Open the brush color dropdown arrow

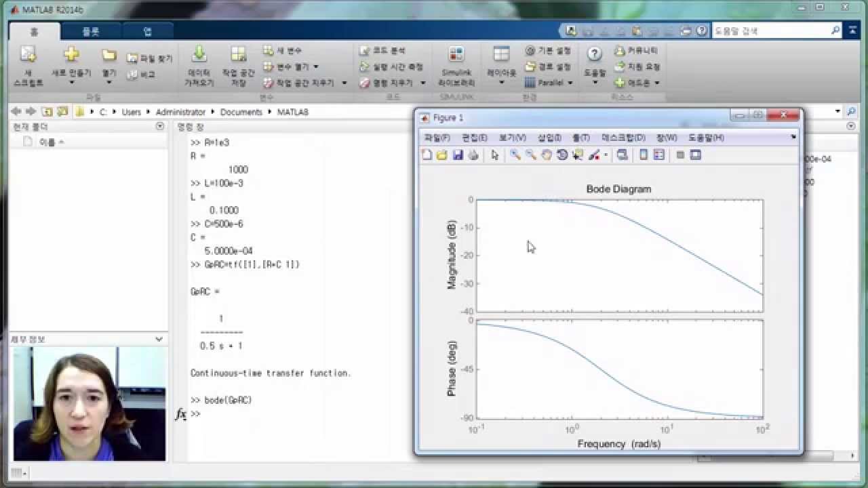[606, 155]
